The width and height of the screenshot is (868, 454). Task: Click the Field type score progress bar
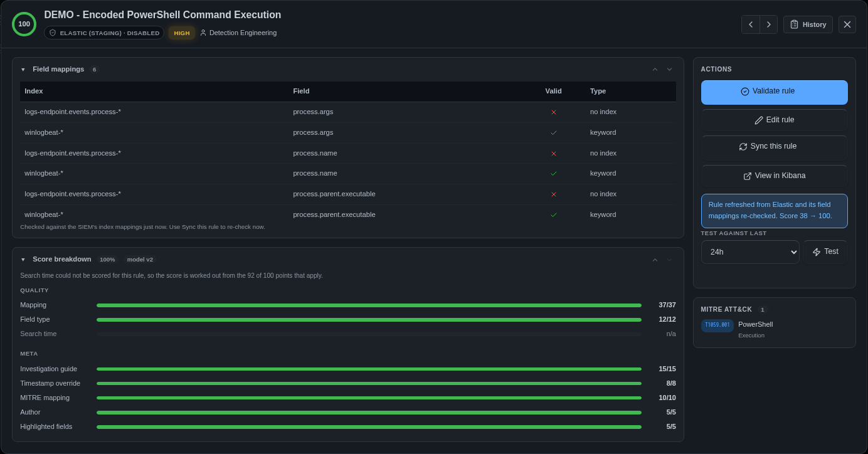click(369, 320)
